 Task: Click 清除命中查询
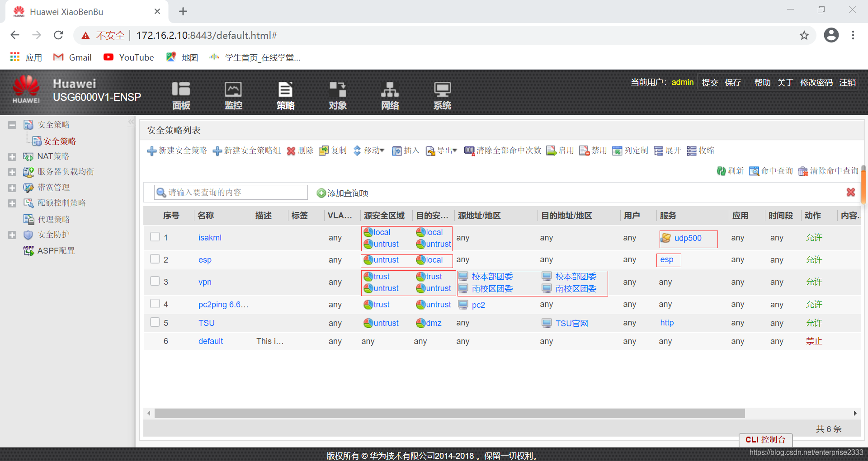(x=828, y=171)
